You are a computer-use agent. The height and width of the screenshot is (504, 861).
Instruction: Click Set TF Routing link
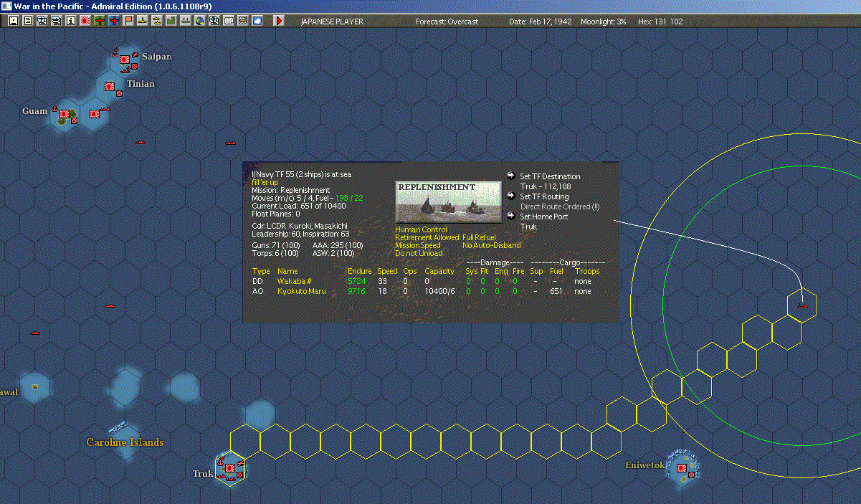545,196
